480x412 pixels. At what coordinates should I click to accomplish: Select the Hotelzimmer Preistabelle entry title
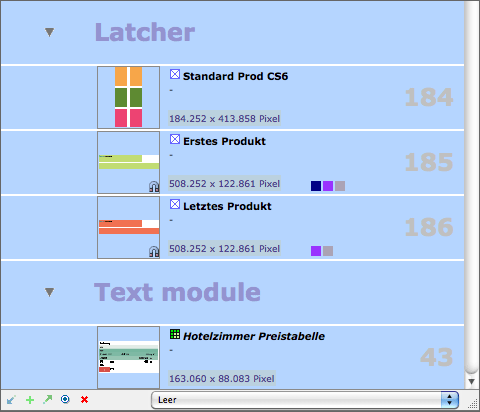(254, 336)
